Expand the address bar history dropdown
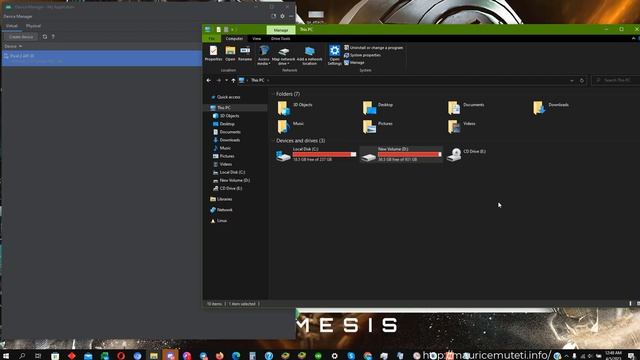Screen dimensions: 640x360 click(x=571, y=80)
